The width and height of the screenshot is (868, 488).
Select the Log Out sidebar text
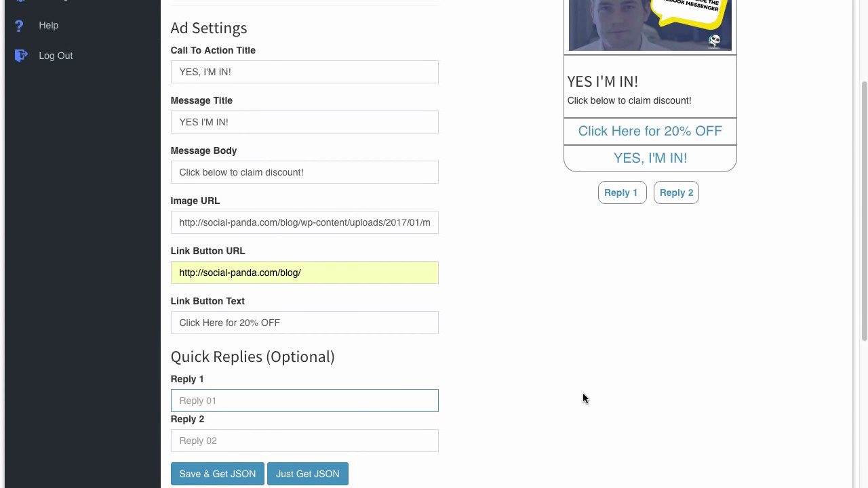point(56,56)
